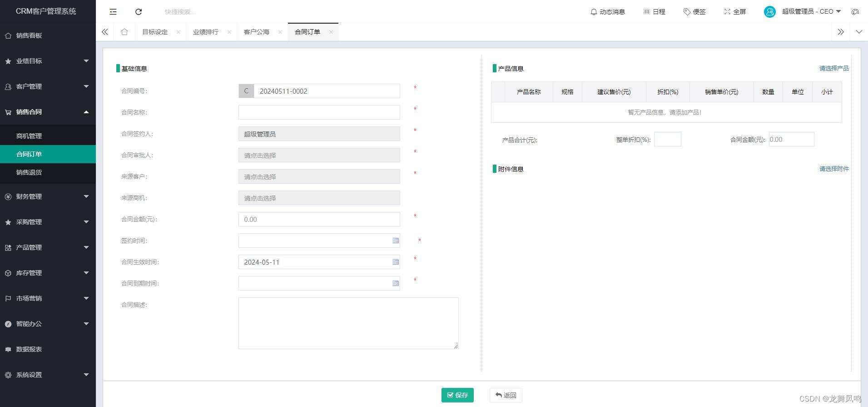Click the 请选择产品 link
This screenshot has height=407, width=868.
coord(834,68)
